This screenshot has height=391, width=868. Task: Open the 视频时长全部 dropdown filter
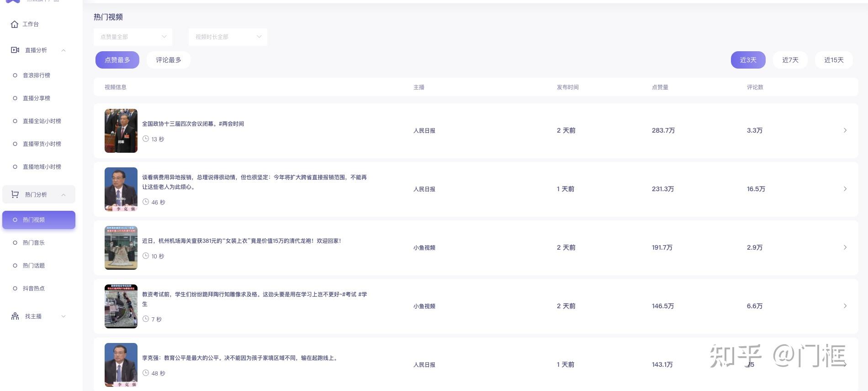point(228,37)
